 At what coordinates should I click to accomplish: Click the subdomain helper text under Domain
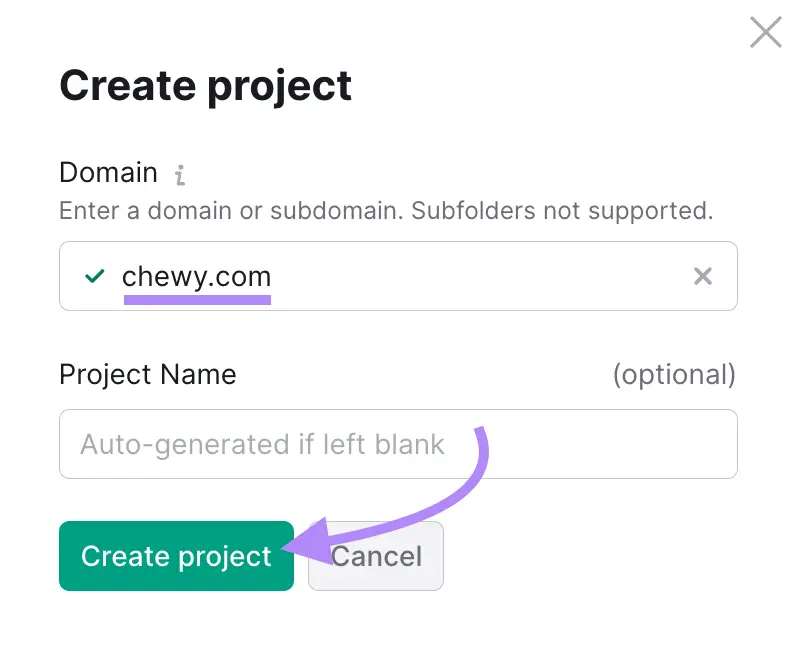(386, 211)
